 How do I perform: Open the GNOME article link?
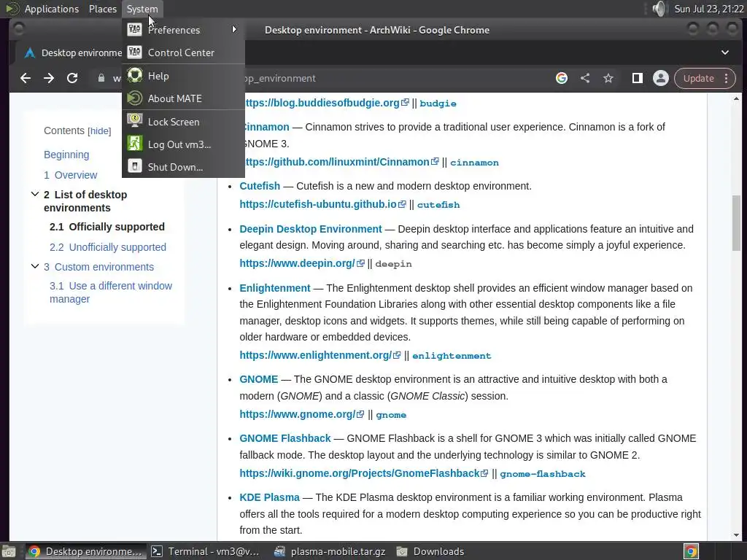click(x=259, y=379)
